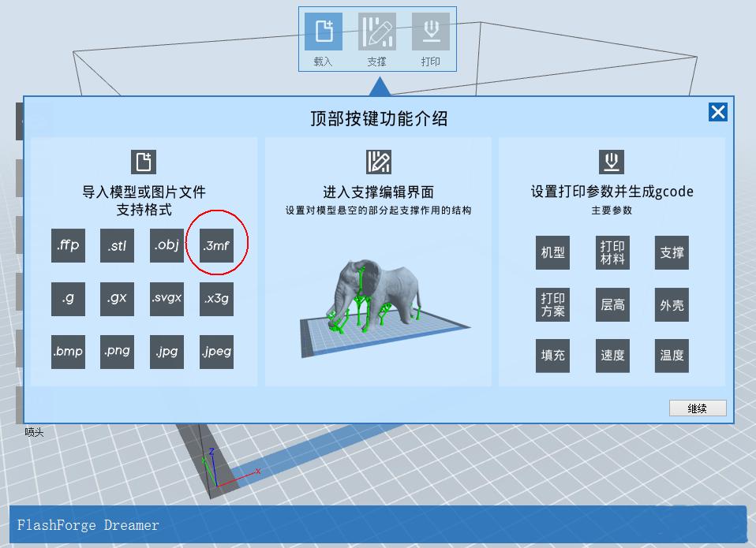Close the 顶部按键功能介绍 dialog

tap(718, 112)
